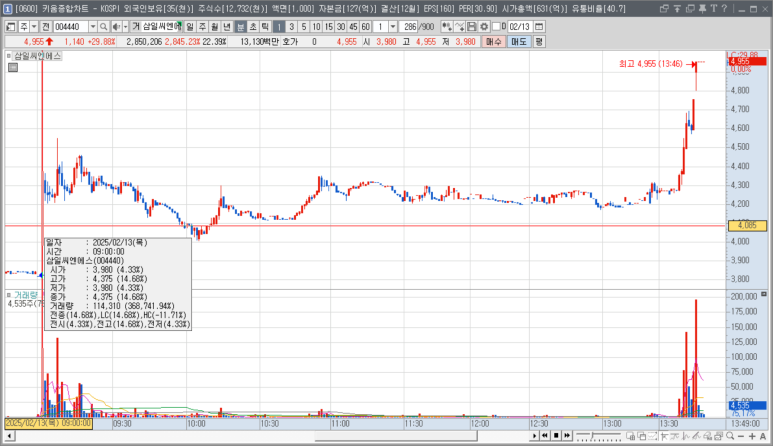Click the 전 button beside the stock code
Viewport: 773px width, 446px height.
[x=45, y=27]
